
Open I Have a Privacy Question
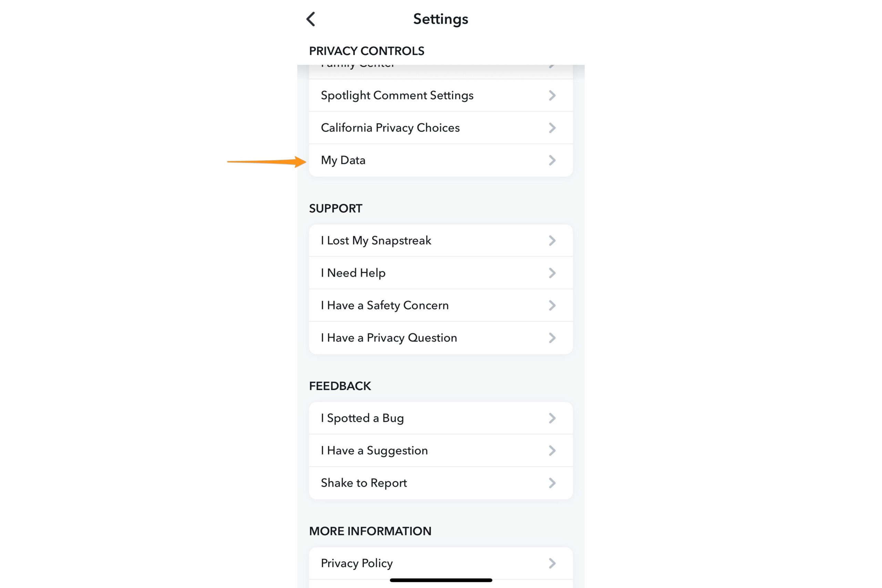(389, 338)
